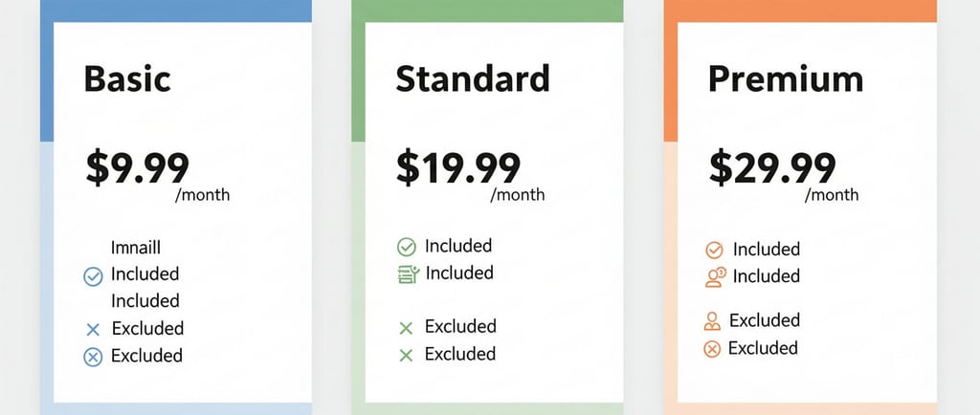Click the blue checkmark circle in Basic
Viewport: 980px width, 415px height.
(x=93, y=276)
